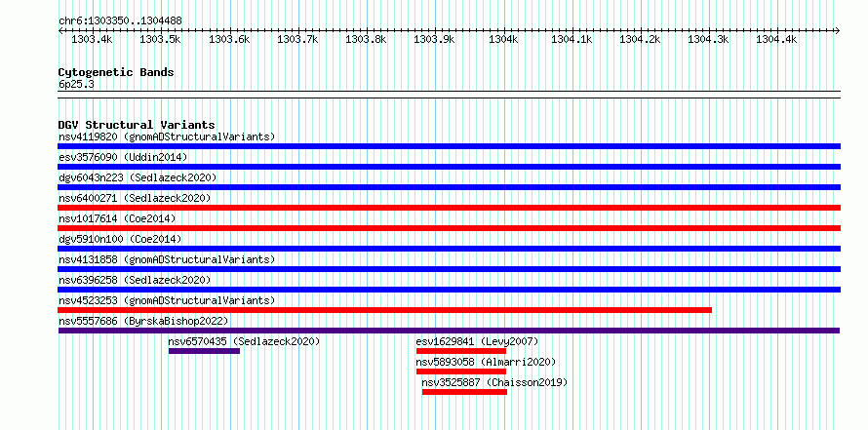The width and height of the screenshot is (868, 430).
Task: Click the DGV Structural Variants track title
Action: (137, 125)
